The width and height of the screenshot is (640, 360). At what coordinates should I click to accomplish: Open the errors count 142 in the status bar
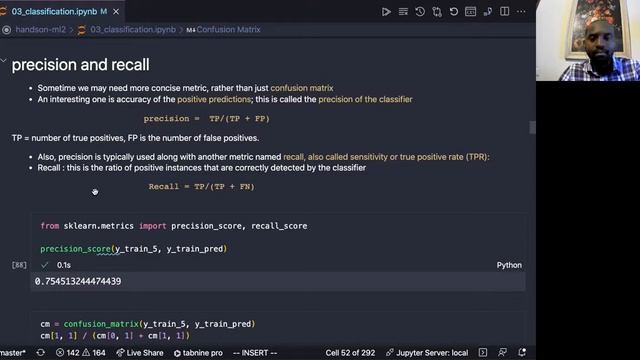point(67,353)
